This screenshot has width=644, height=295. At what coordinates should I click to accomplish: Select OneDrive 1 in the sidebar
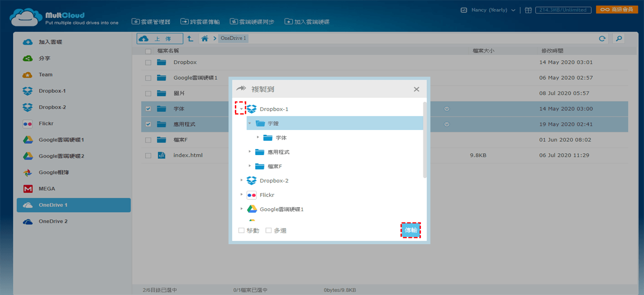click(74, 205)
